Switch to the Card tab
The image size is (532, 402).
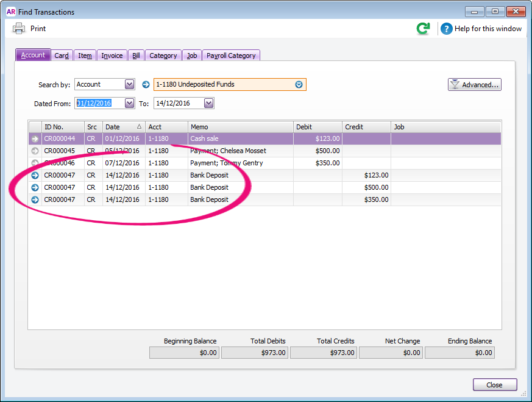pos(62,55)
